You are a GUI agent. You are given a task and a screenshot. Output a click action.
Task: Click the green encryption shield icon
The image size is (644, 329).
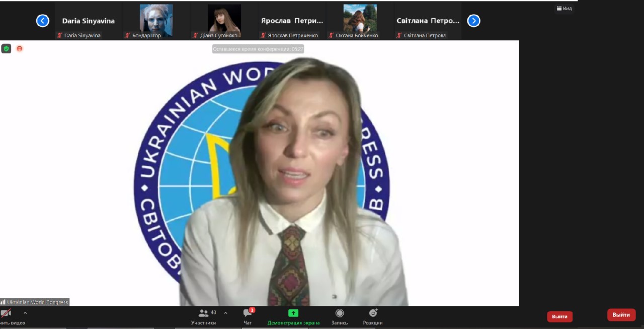pyautogui.click(x=6, y=49)
